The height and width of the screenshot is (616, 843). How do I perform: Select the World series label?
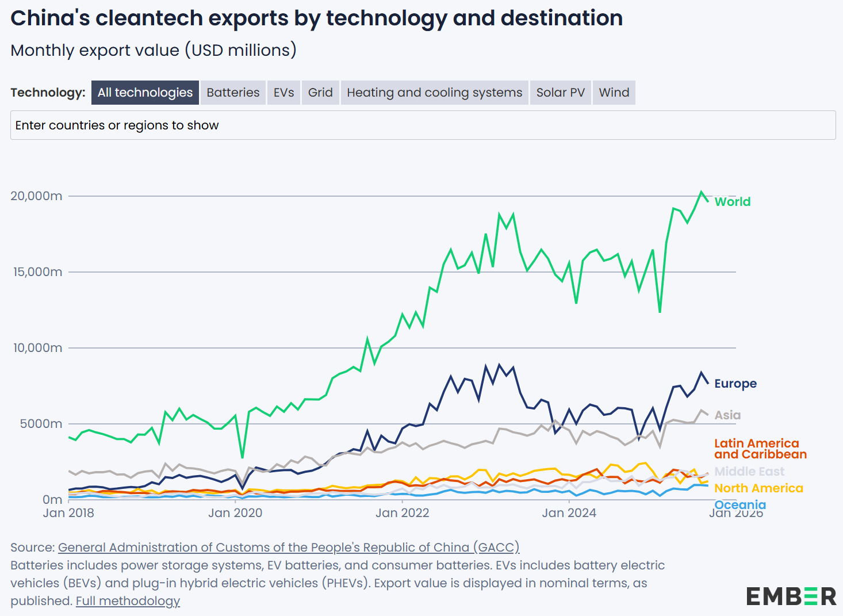click(x=732, y=202)
